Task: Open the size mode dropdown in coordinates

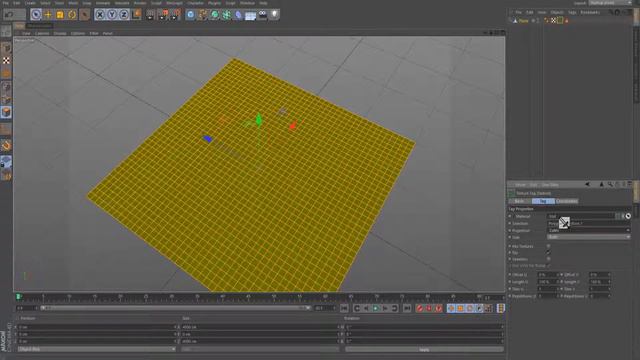Action: 260,349
